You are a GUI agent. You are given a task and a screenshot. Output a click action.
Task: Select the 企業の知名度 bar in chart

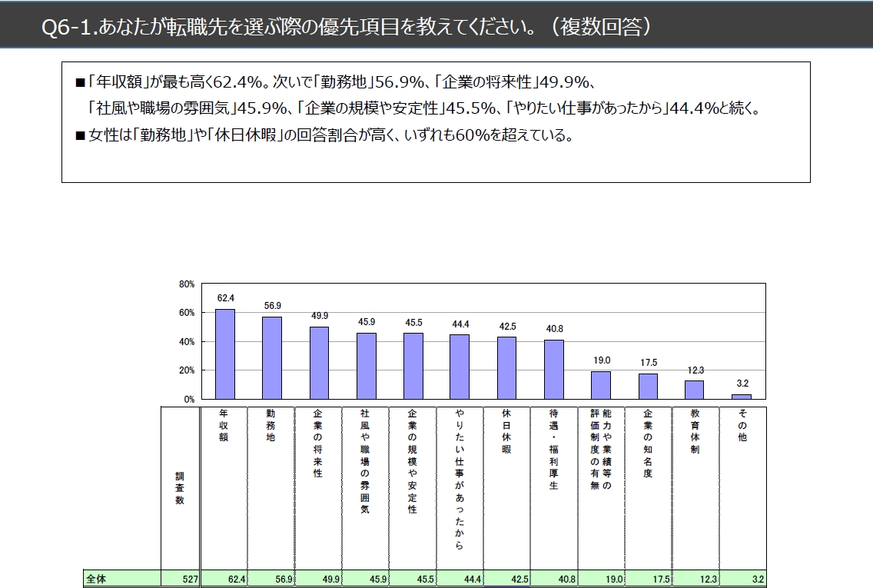pyautogui.click(x=648, y=387)
